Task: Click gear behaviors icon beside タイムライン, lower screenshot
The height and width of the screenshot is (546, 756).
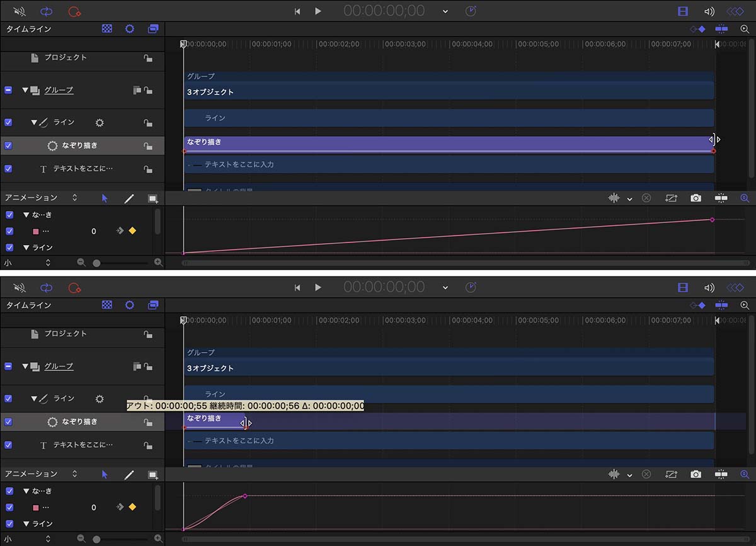Action: point(130,305)
